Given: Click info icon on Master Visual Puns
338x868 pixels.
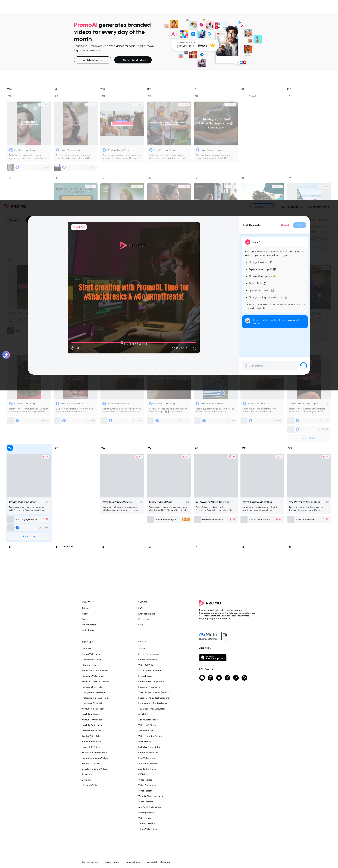Looking at the screenshot, I should point(187,502).
